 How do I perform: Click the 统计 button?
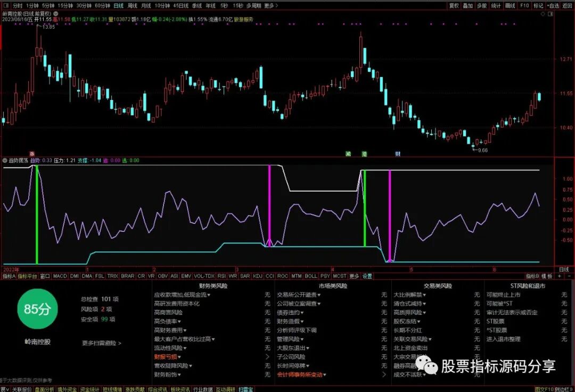point(496,5)
